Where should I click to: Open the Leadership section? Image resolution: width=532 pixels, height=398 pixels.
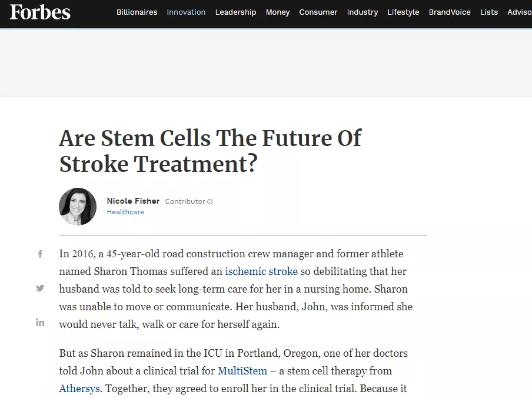(x=235, y=12)
